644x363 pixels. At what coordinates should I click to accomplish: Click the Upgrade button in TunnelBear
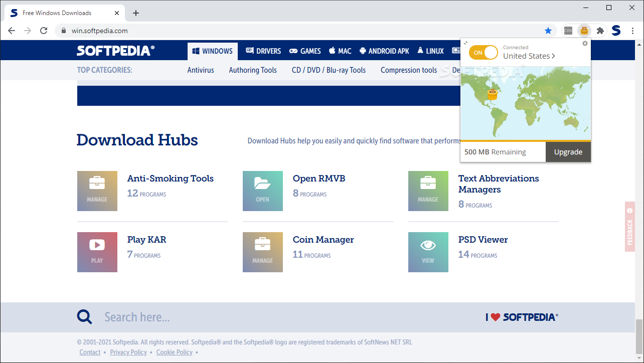568,152
